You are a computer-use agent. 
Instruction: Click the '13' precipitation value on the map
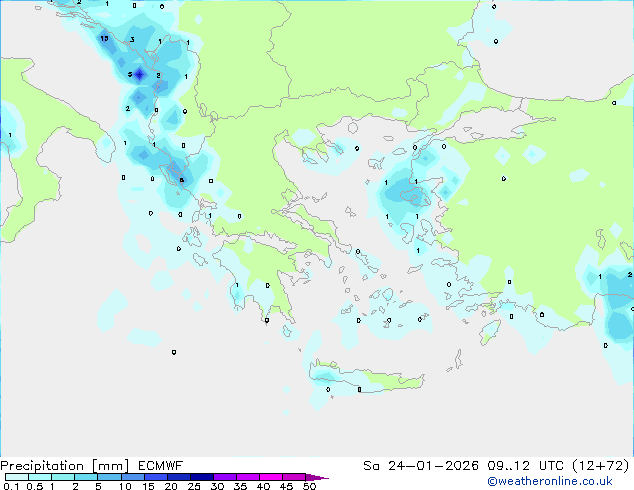click(104, 39)
